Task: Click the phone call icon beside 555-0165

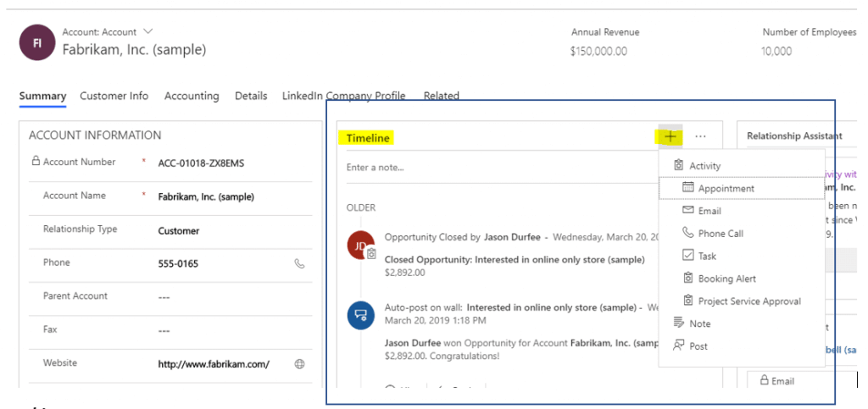Action: (x=299, y=263)
